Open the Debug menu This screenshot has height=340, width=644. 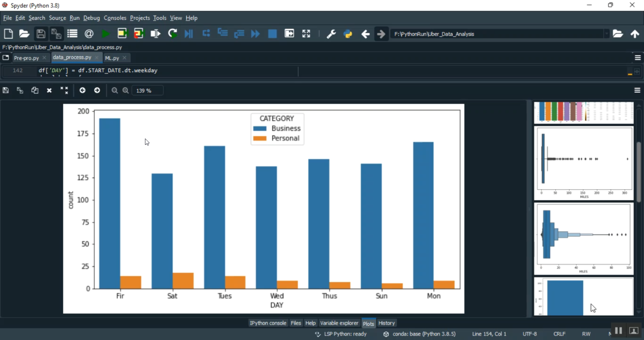[x=91, y=18]
